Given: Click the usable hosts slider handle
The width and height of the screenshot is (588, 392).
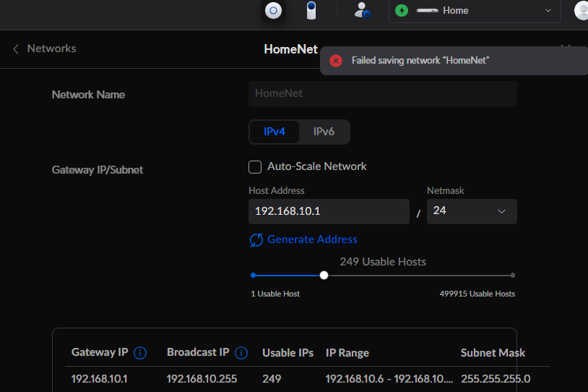Looking at the screenshot, I should [324, 275].
